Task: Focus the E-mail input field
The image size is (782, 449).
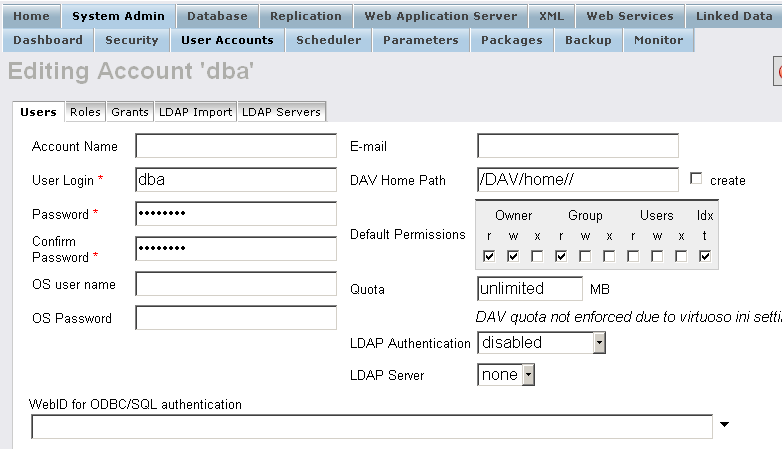Action: tap(577, 146)
